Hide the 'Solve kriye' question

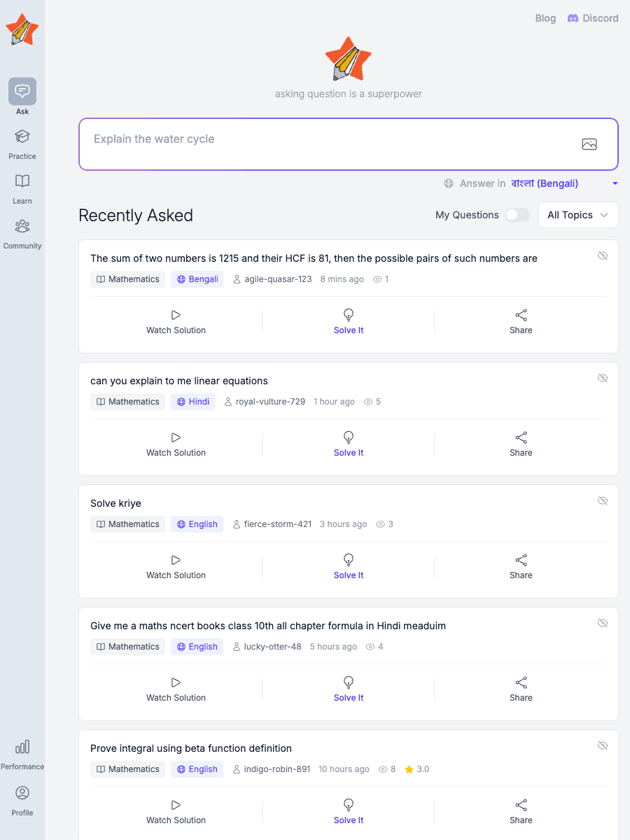tap(603, 500)
